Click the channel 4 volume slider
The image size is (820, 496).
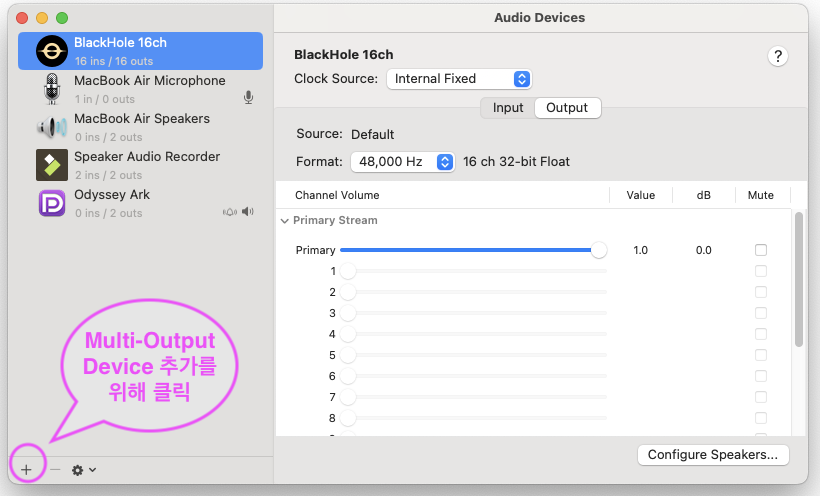473,334
